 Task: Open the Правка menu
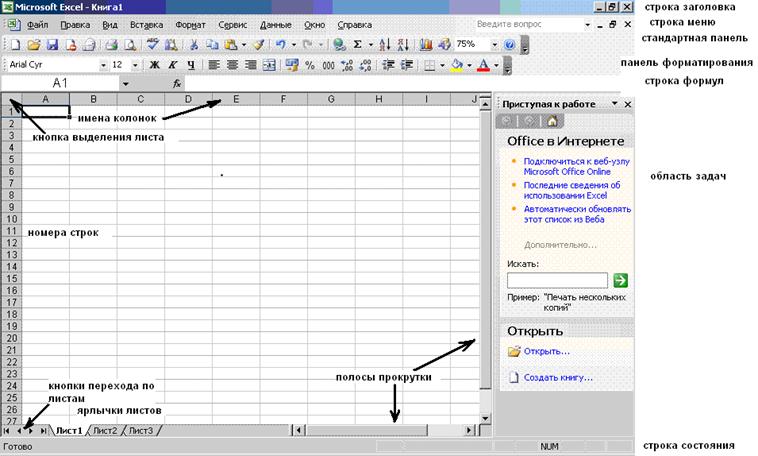tap(75, 25)
